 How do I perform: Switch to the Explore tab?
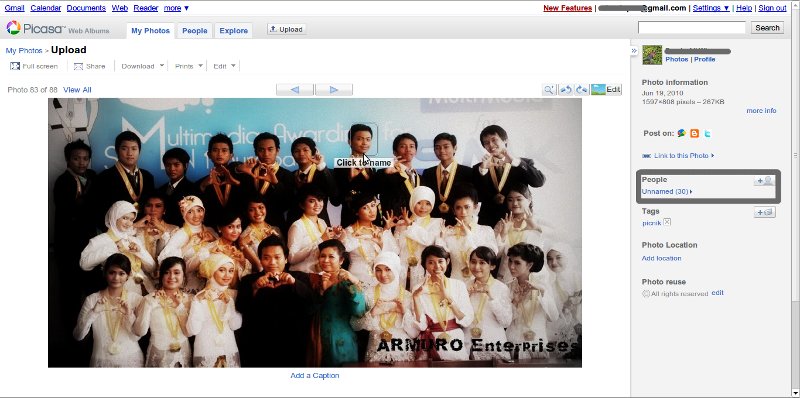pos(234,31)
